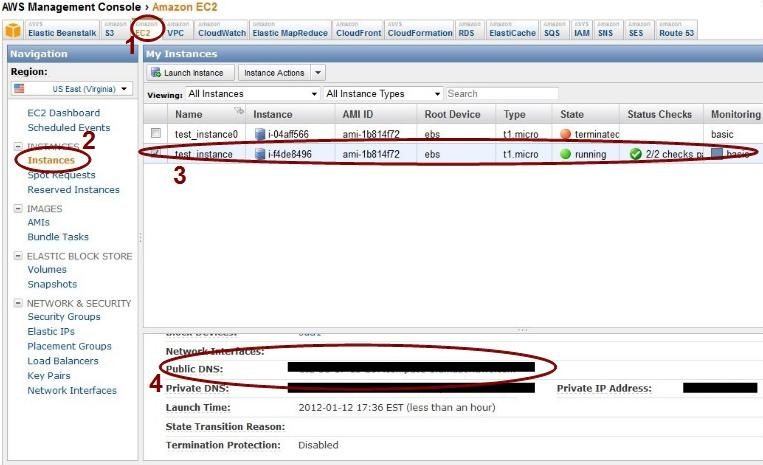Click the US flag region icon
The height and width of the screenshot is (465, 763).
pyautogui.click(x=19, y=89)
